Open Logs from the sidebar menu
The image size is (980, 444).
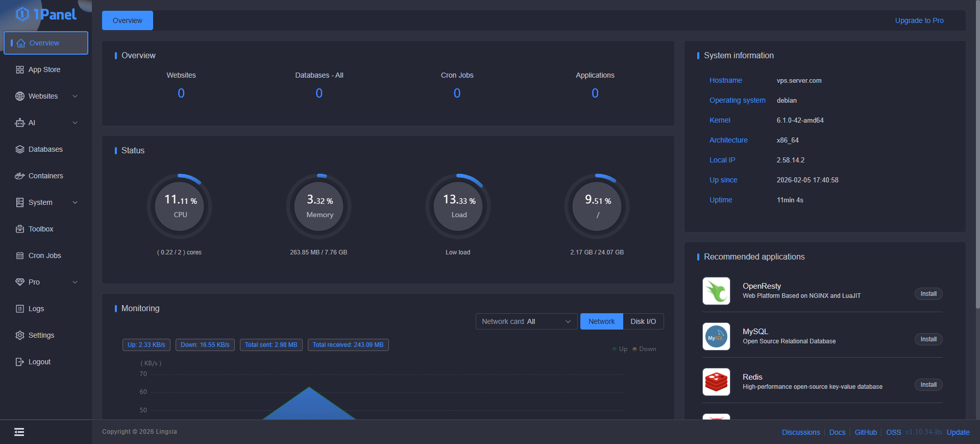(36, 309)
